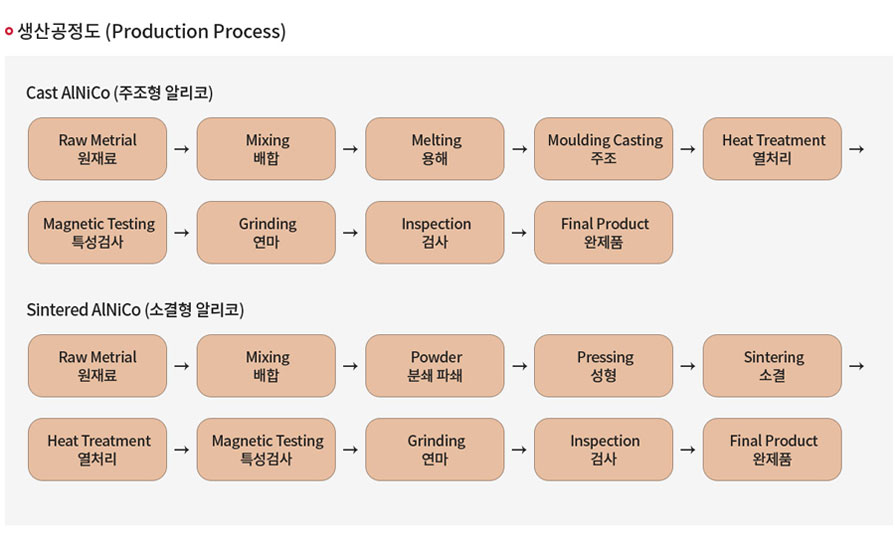Select the Powder step box

tap(434, 366)
